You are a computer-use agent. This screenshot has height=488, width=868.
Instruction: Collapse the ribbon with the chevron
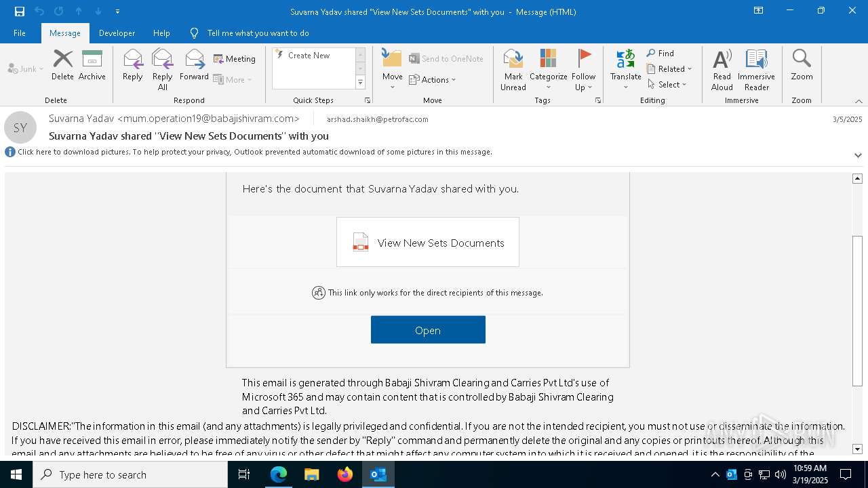(x=859, y=100)
